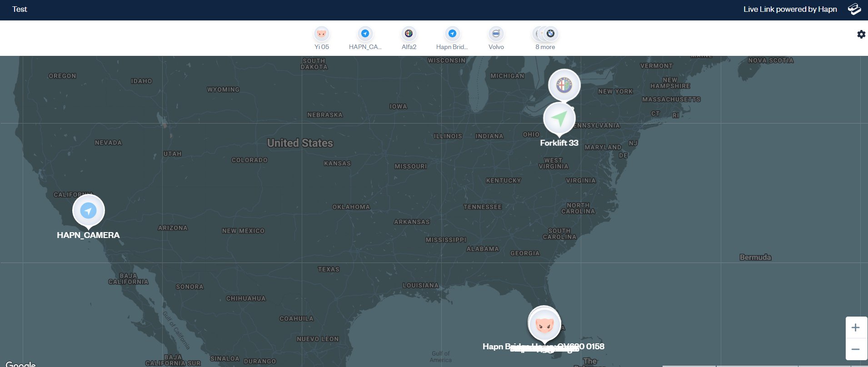Viewport: 868px width, 367px height.
Task: Click the Alfa2 label
Action: click(409, 47)
